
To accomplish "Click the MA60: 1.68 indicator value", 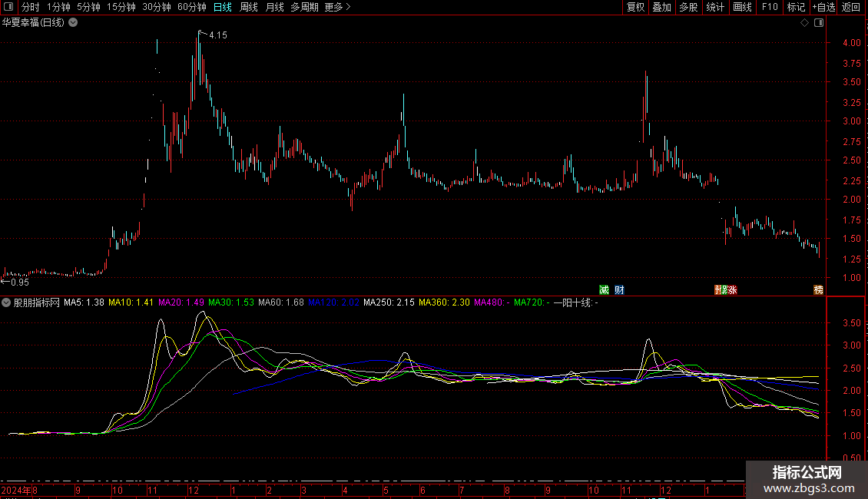I will 281,302.
